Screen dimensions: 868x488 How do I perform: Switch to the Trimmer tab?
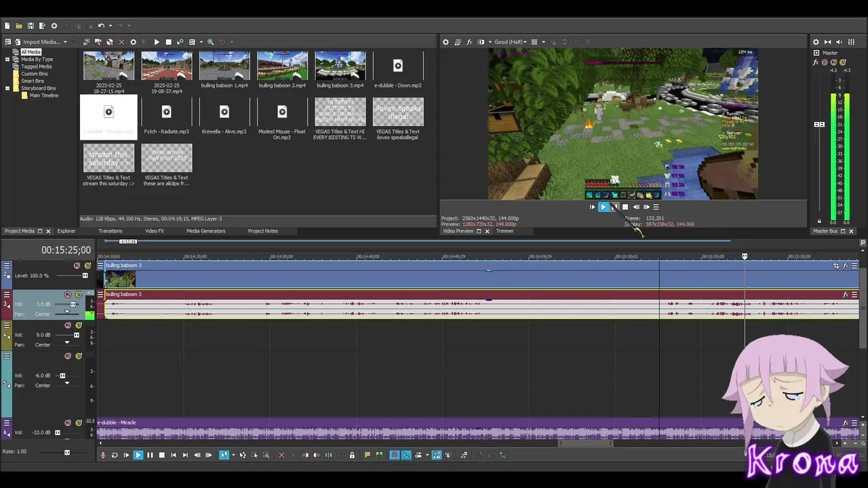coord(505,231)
